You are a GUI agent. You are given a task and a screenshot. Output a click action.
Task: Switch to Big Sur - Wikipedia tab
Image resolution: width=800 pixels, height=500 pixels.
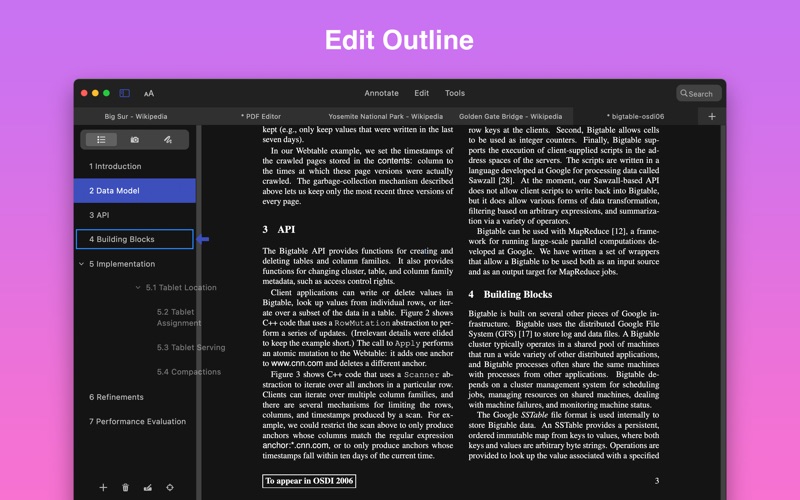point(136,116)
